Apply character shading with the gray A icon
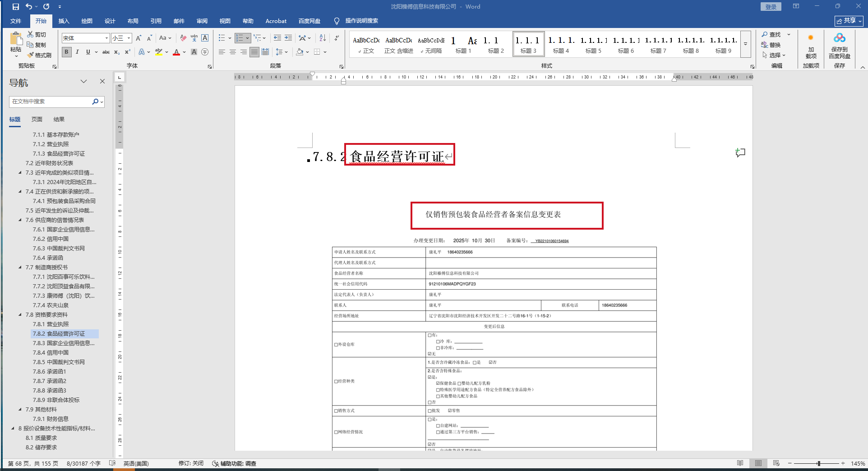This screenshot has height=471, width=868. 194,52
